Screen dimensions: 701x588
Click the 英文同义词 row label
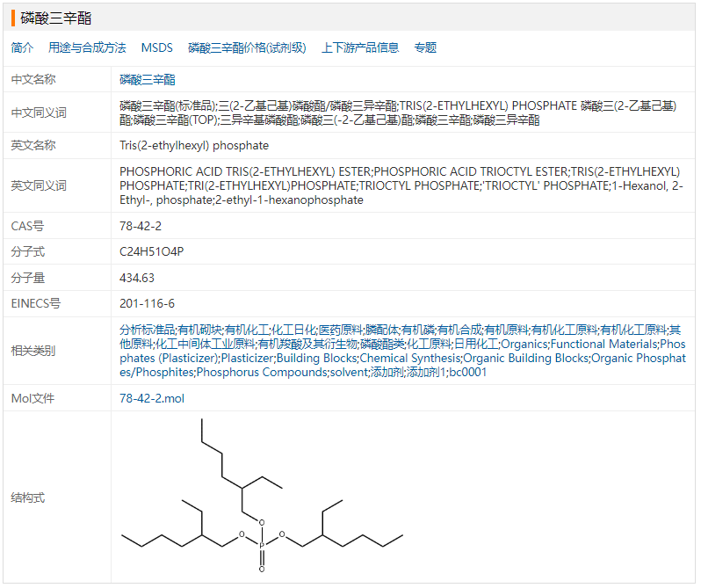pyautogui.click(x=39, y=185)
